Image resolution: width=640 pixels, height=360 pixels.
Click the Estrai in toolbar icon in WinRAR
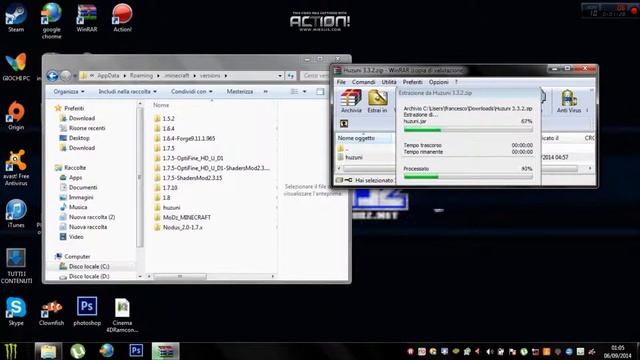coord(378,101)
